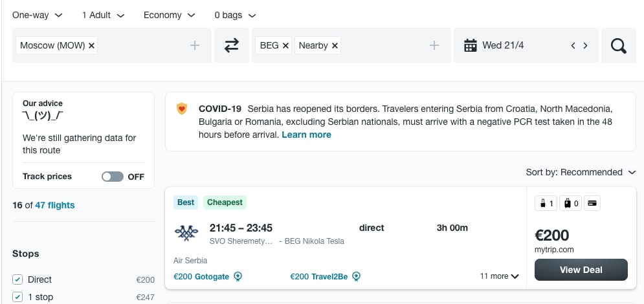Uncheck the 1 stop checkbox

17,297
